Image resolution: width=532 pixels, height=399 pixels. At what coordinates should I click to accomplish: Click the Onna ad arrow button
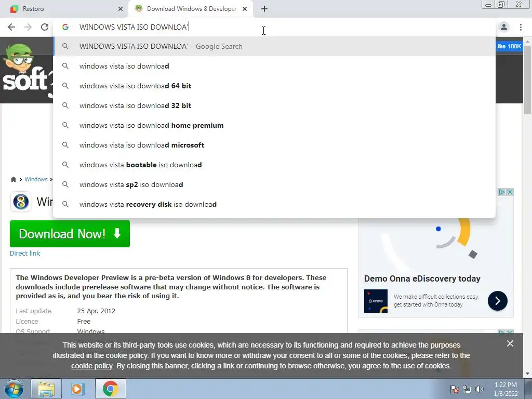(x=497, y=301)
